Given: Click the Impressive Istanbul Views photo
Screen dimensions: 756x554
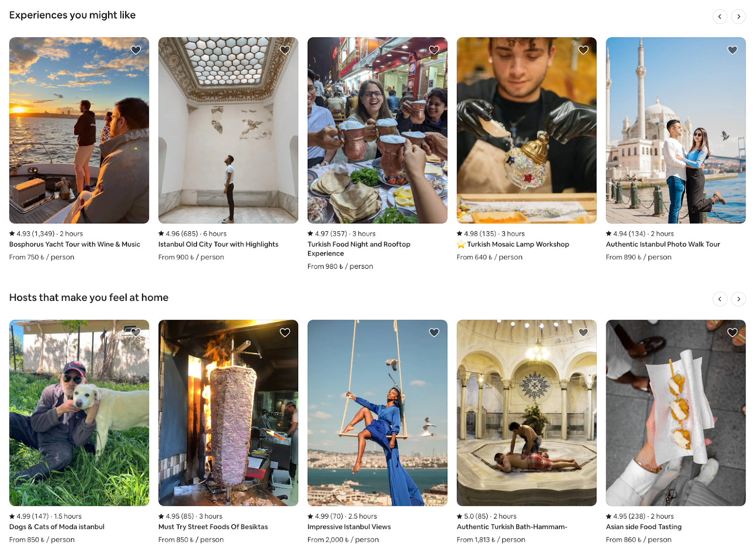Looking at the screenshot, I should point(378,412).
